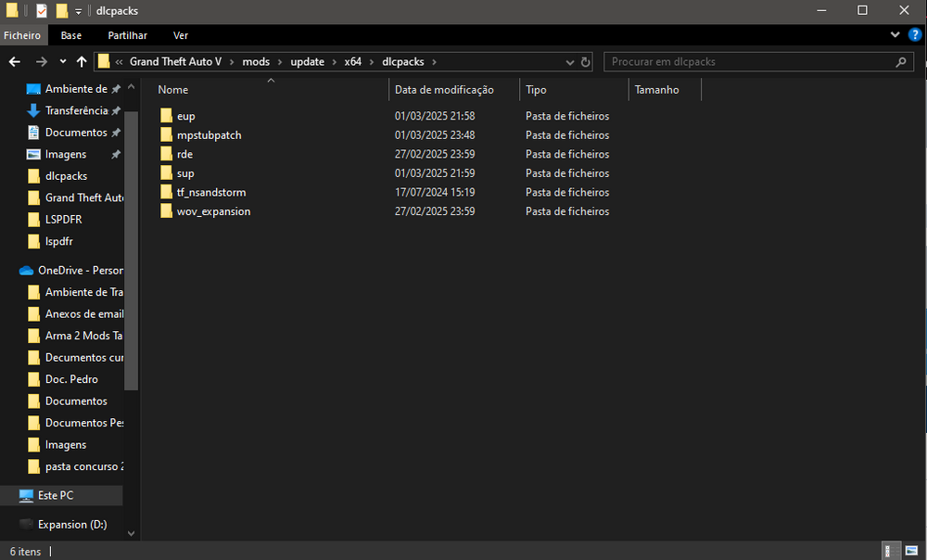The height and width of the screenshot is (560, 927).
Task: Click the search magnifier icon
Action: [x=901, y=62]
